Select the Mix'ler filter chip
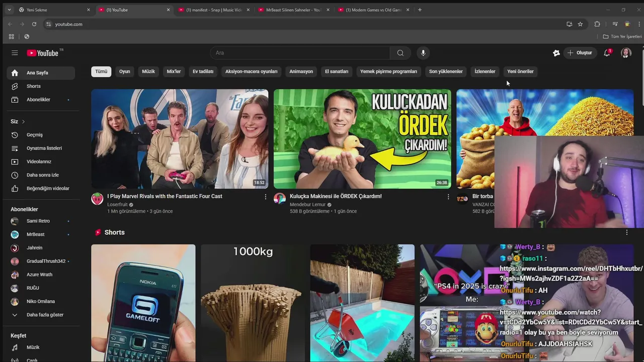644x362 pixels. tap(174, 71)
